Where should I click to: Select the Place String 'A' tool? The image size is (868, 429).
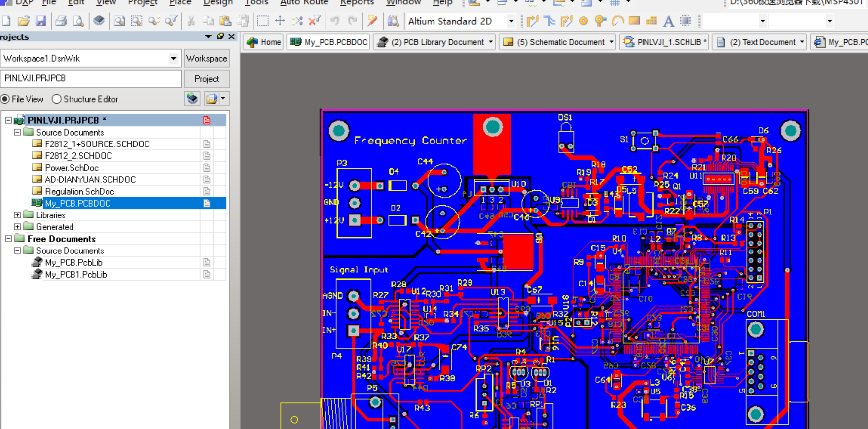[x=668, y=21]
